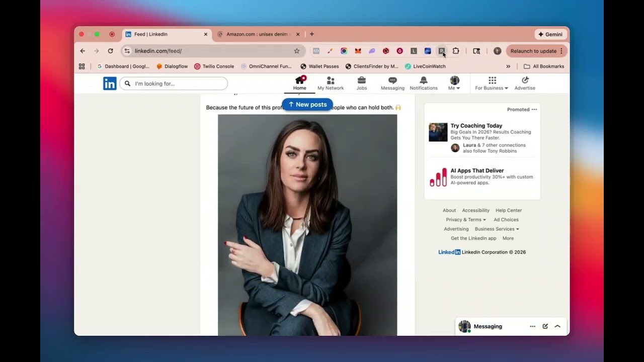Focus the 'I'm looking for...' search field
The image size is (644, 362).
click(x=174, y=83)
